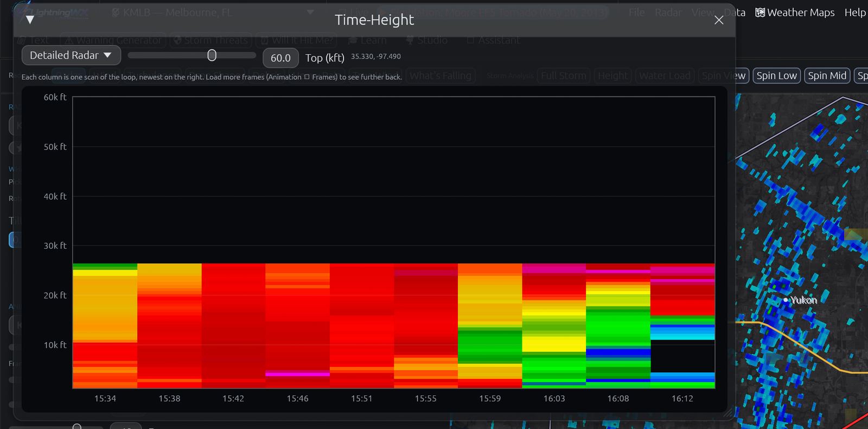This screenshot has height=429, width=868.
Task: Click the 15:38 time label
Action: pyautogui.click(x=169, y=399)
